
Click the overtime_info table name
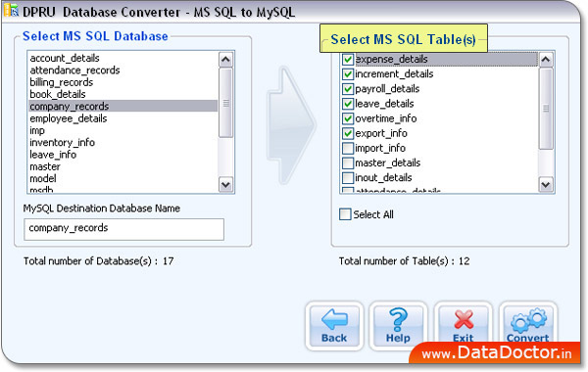tap(386, 118)
